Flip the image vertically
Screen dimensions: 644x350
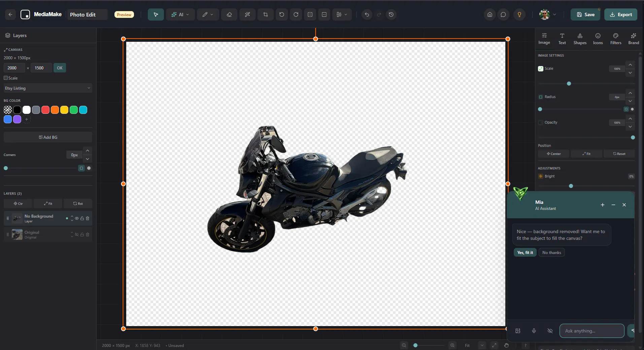point(324,14)
